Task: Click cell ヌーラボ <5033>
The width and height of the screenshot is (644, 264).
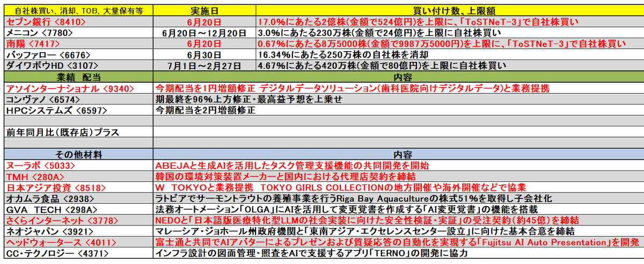Action: click(78, 166)
